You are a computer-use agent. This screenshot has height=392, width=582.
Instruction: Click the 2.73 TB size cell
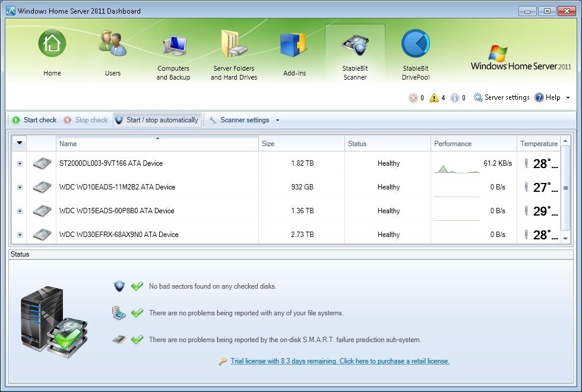point(302,235)
